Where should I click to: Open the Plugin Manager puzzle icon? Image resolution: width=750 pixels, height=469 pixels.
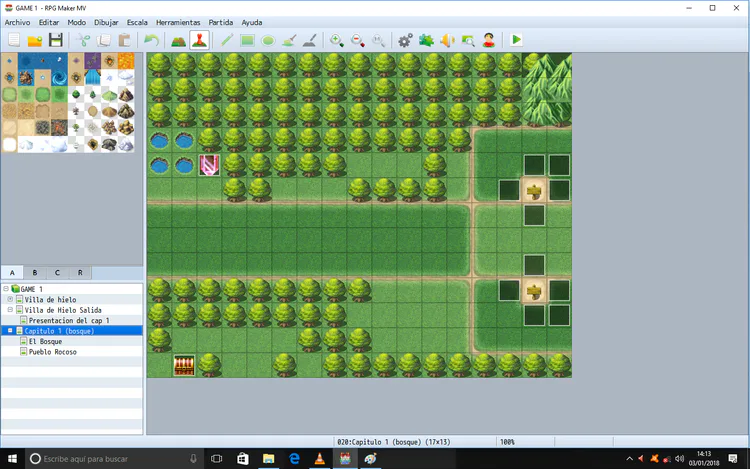[426, 40]
